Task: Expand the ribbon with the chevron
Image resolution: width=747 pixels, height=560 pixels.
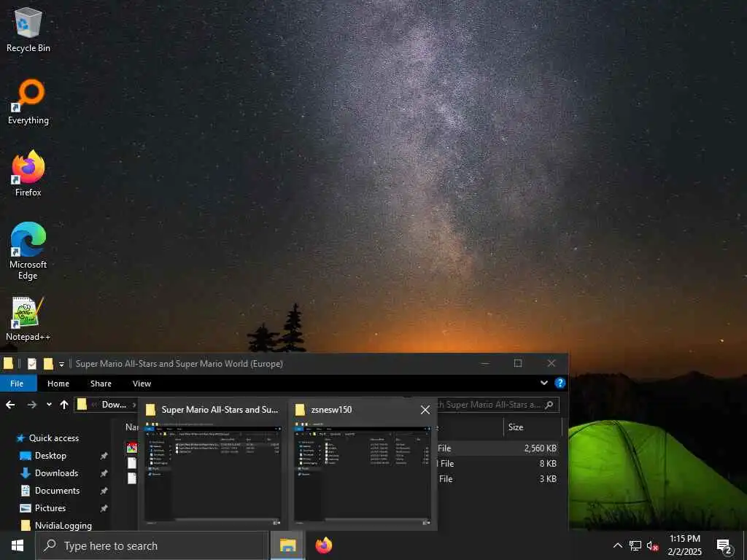Action: [x=544, y=383]
